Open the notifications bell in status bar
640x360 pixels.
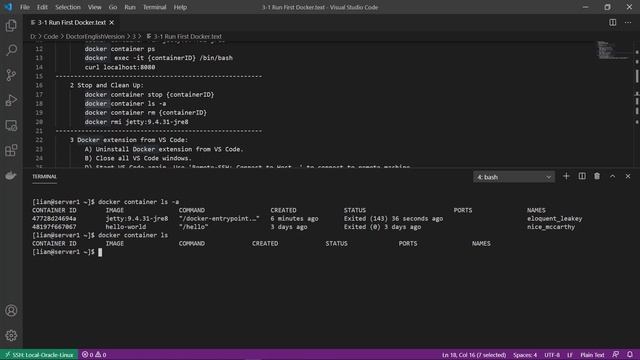tap(630, 355)
